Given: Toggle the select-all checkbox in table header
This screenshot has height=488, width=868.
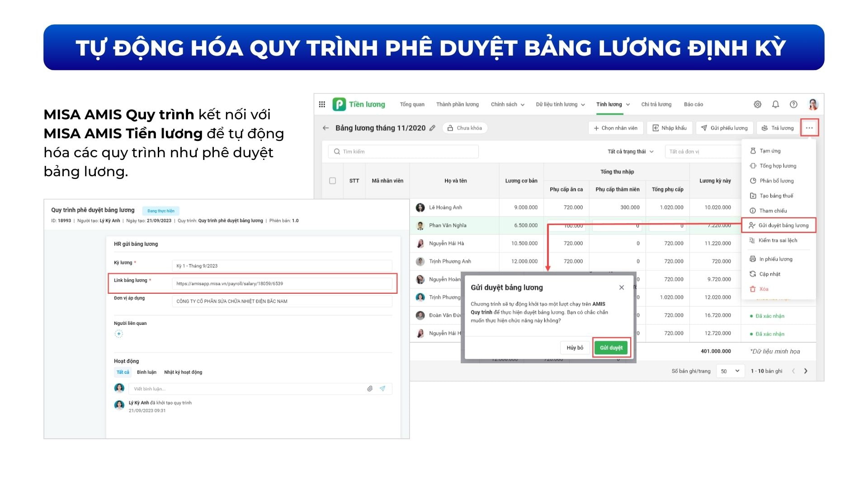Looking at the screenshot, I should (x=332, y=181).
